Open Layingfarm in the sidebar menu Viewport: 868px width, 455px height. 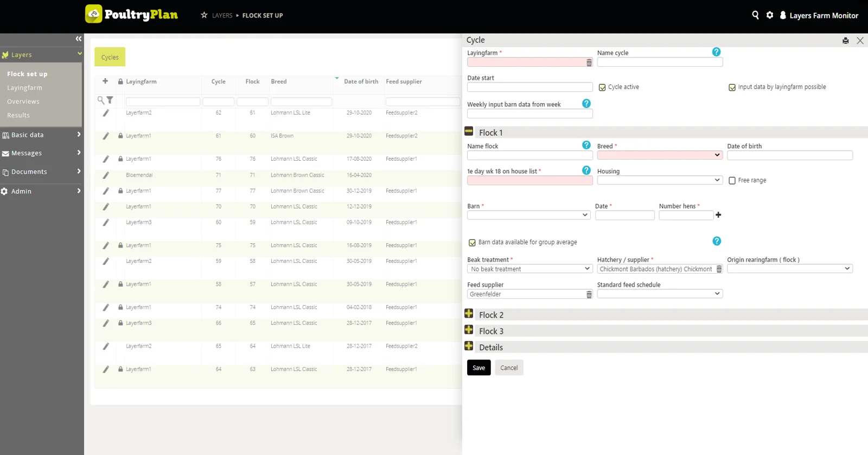click(x=24, y=88)
